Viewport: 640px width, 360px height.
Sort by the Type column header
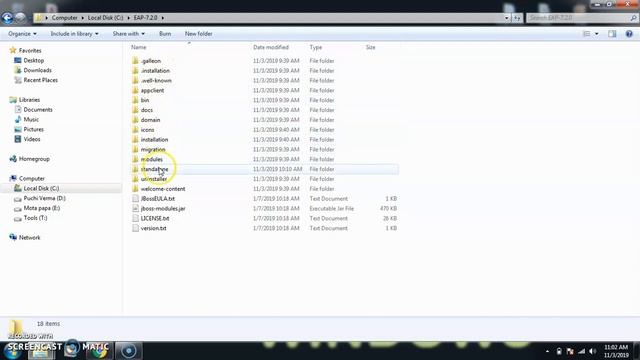316,47
